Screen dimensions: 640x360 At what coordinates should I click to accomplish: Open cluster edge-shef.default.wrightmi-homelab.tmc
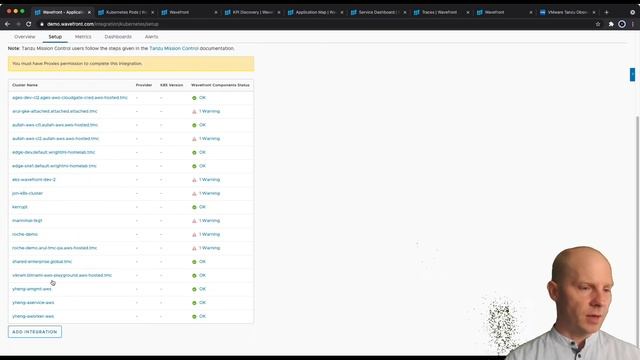[54, 166]
